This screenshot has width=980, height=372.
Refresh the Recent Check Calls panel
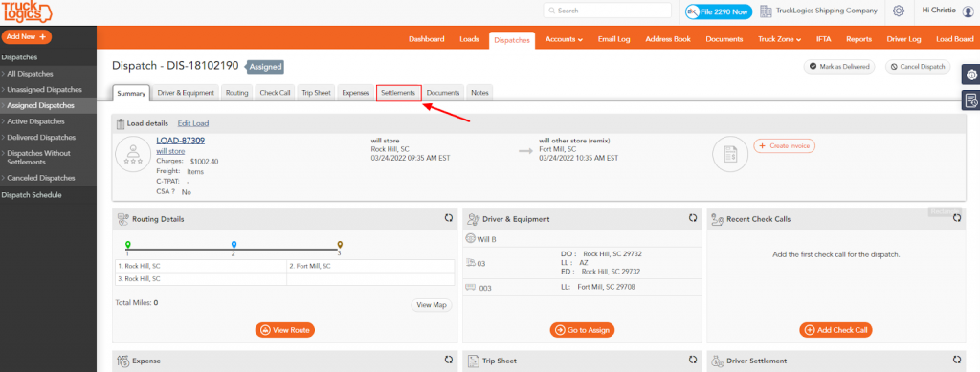(x=957, y=218)
